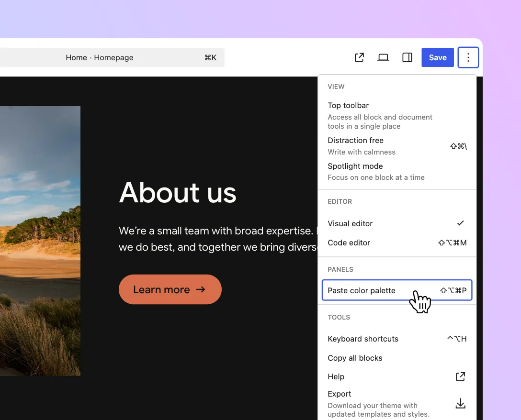Turn on Distraction free mode
Viewport: 521px width, 420px height.
tap(396, 146)
